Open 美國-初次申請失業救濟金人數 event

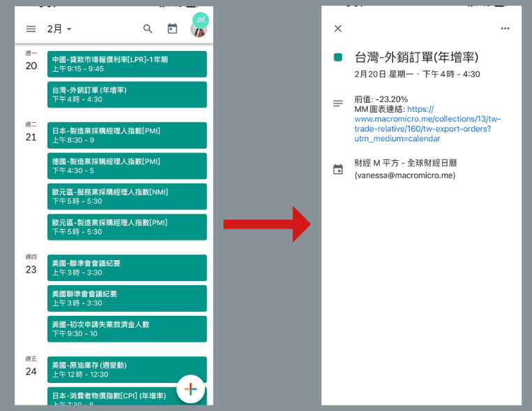(x=127, y=329)
